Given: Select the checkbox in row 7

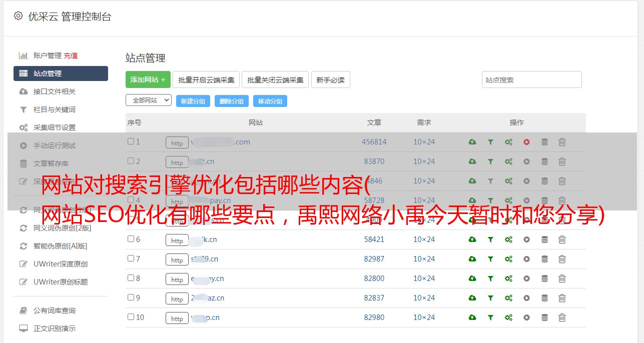Looking at the screenshot, I should pyautogui.click(x=131, y=258).
